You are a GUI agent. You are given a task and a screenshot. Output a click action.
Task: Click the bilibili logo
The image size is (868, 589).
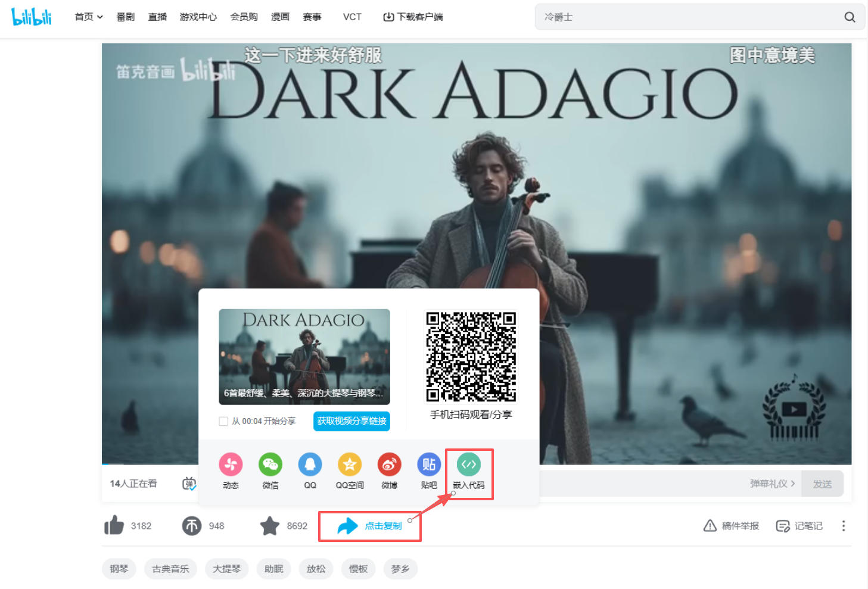[32, 17]
